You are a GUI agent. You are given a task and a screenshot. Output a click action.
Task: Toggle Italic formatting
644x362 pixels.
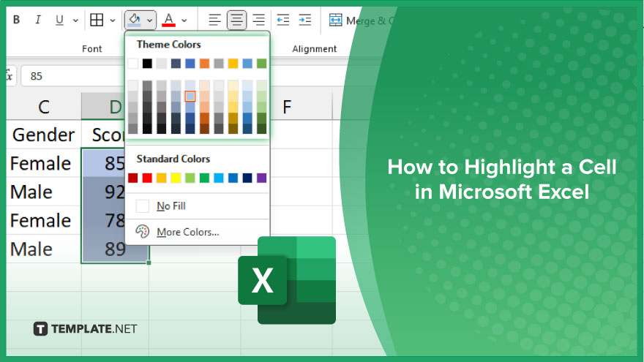click(x=38, y=20)
